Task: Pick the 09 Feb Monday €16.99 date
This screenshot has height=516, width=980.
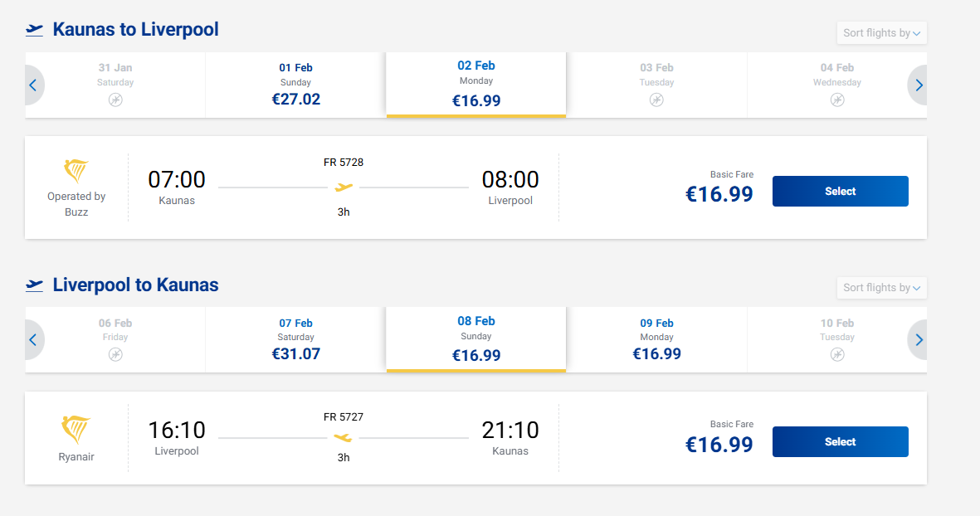Action: 656,339
